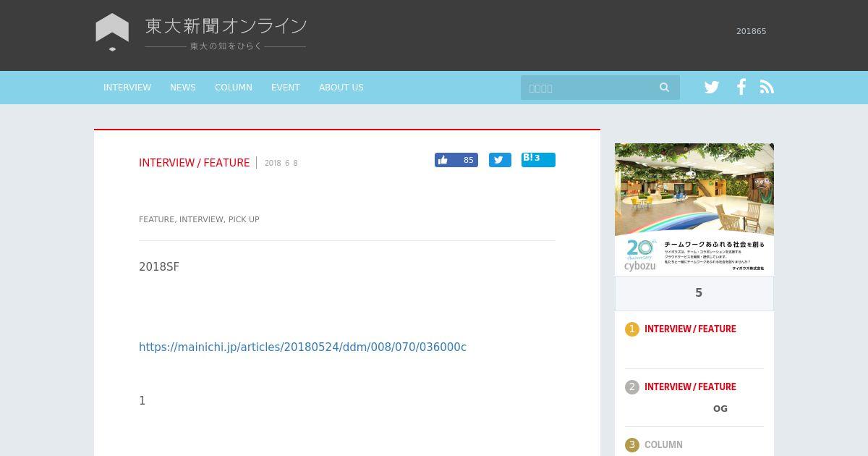This screenshot has height=456, width=868.
Task: Open the FEATURE tag link
Action: (156, 219)
